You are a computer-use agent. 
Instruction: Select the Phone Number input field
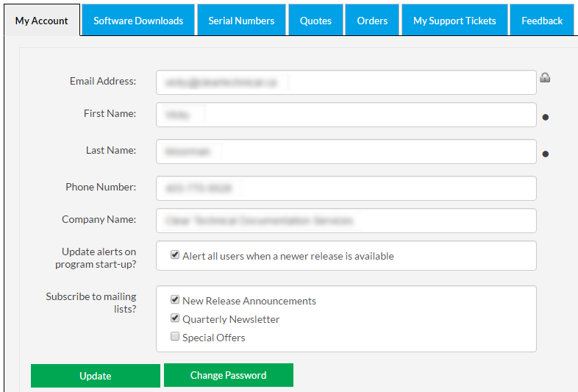346,188
